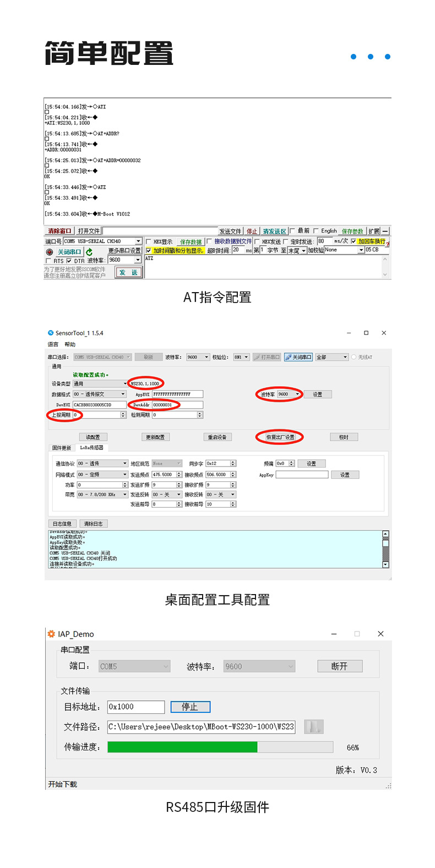Toggle the HEX显示 checkbox
The height and width of the screenshot is (868, 435).
[x=149, y=241]
